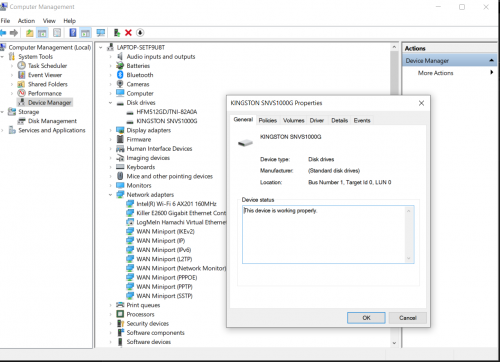Viewport: 500px width, 362px height.
Task: Click the Processors category icon
Action: click(120, 314)
